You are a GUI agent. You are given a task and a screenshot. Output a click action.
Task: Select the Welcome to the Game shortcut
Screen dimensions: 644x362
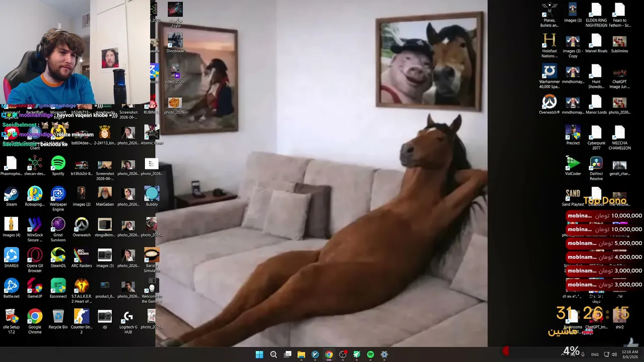151,292
